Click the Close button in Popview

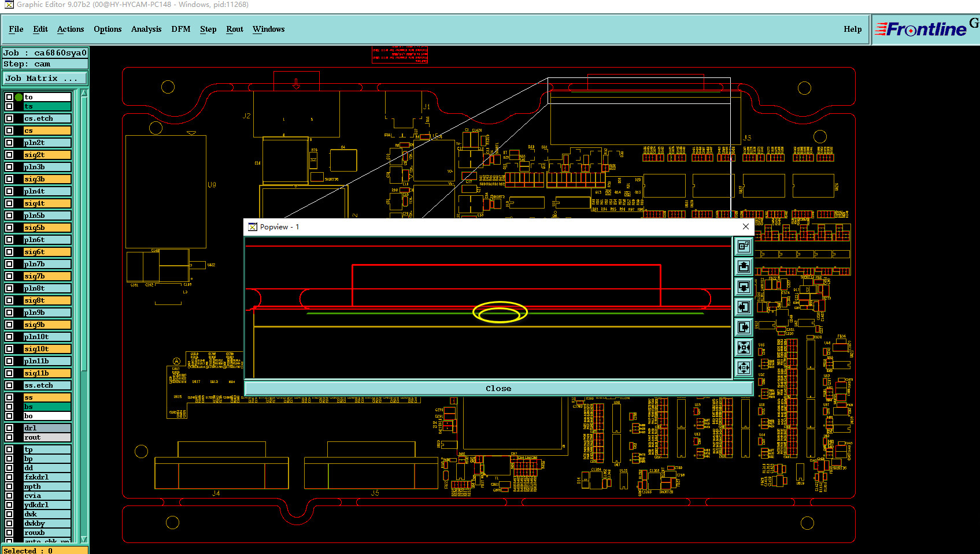point(499,388)
